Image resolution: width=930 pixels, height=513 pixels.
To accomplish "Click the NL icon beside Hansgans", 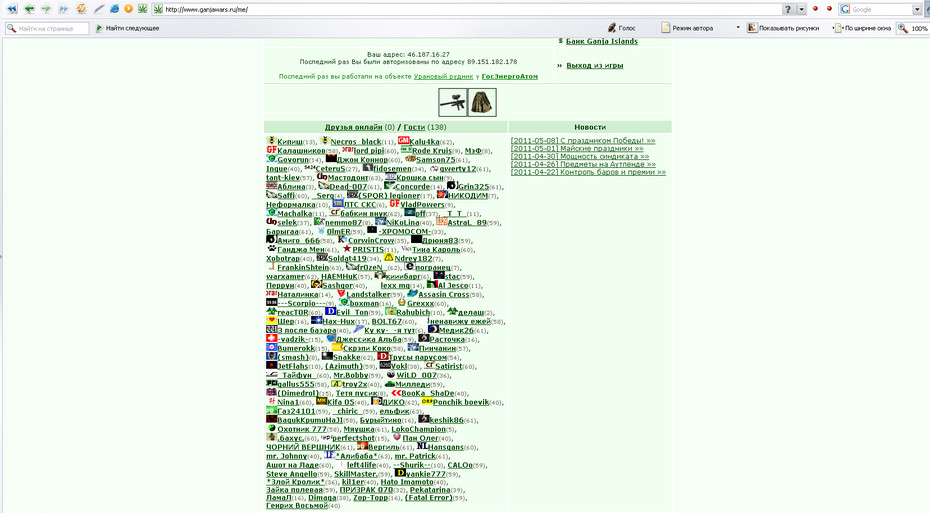I will pos(422,446).
